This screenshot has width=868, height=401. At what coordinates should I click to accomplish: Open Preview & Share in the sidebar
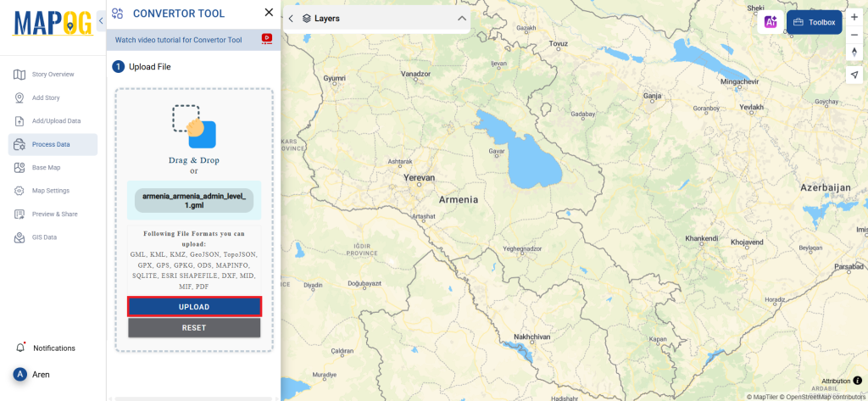[x=53, y=214]
